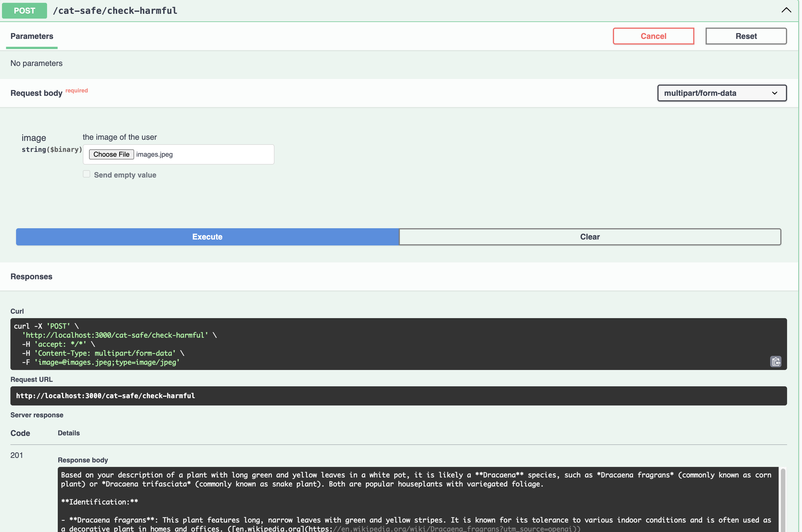This screenshot has height=532, width=802.
Task: Open the multipart/form-data content type dropdown
Action: point(722,93)
